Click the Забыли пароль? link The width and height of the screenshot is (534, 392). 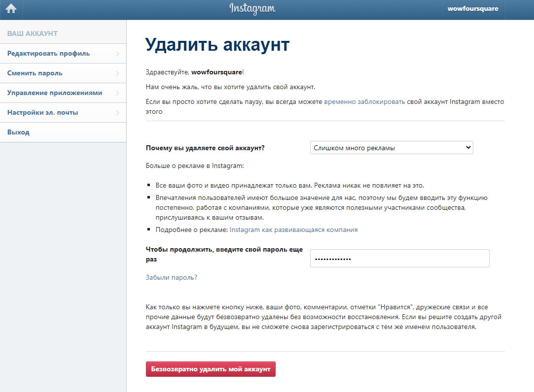coord(171,277)
